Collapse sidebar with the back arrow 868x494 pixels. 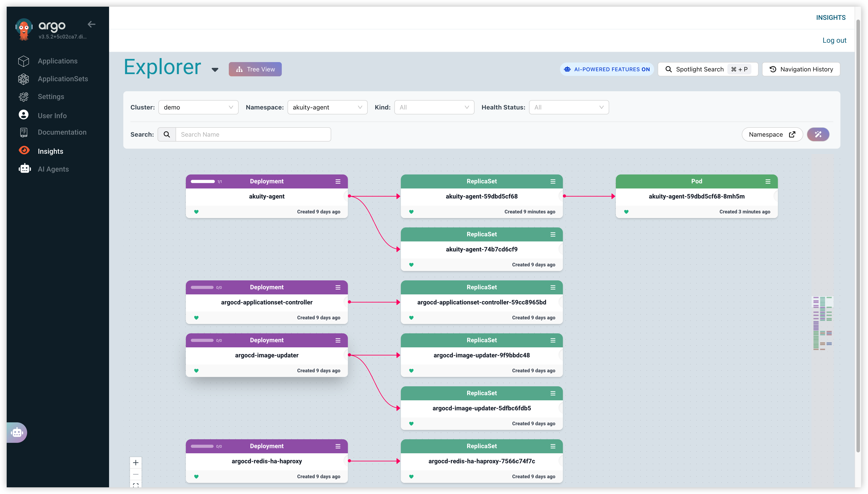[91, 24]
